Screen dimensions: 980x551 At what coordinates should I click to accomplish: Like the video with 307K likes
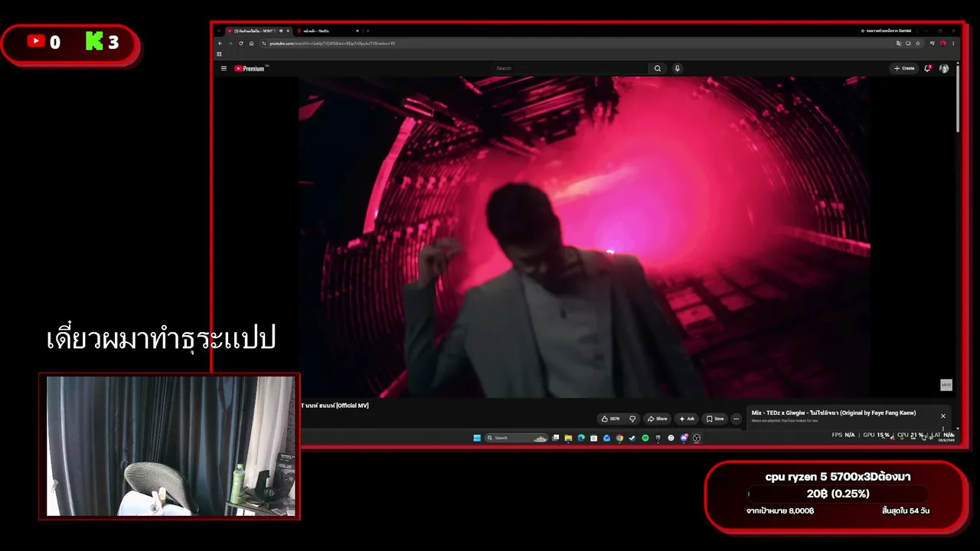click(611, 419)
